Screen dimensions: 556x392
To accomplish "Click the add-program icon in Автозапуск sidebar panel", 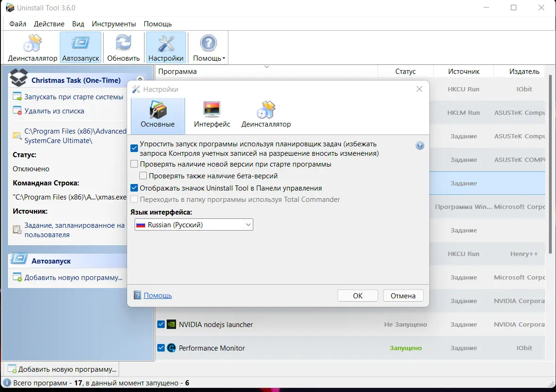I will 17,277.
